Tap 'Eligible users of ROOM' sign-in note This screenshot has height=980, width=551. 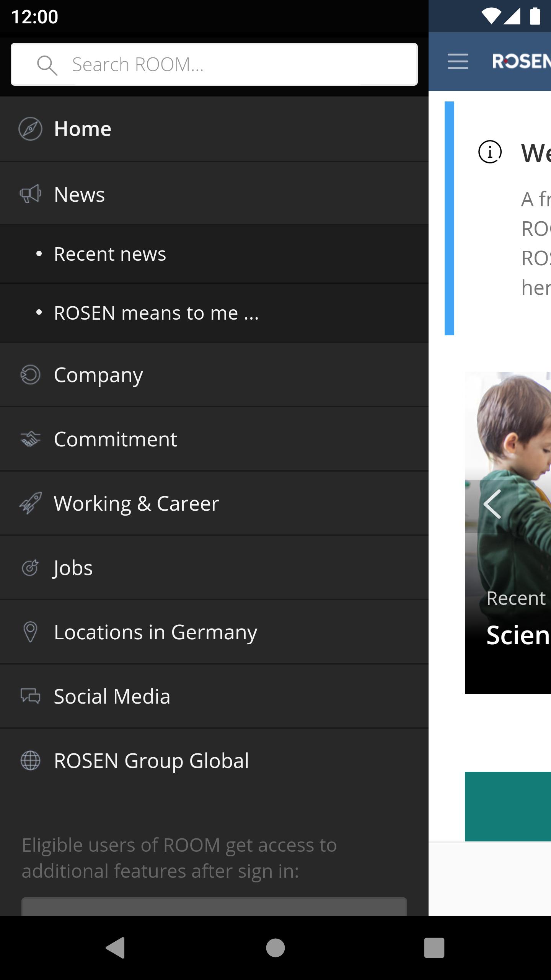point(179,858)
